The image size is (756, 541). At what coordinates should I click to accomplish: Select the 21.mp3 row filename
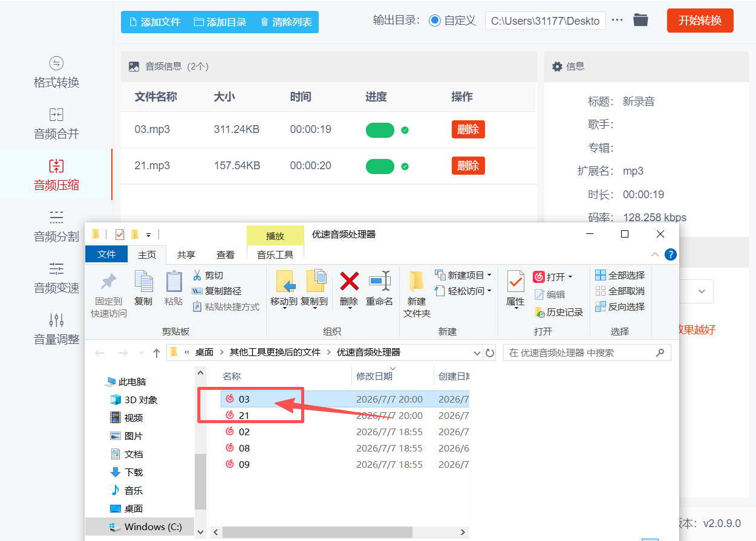[x=152, y=166]
